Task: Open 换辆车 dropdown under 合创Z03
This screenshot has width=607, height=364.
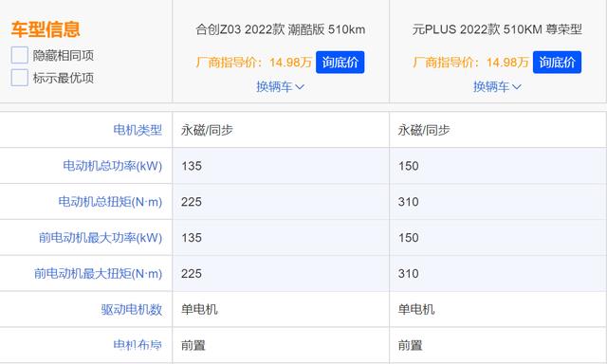Action: (x=281, y=86)
